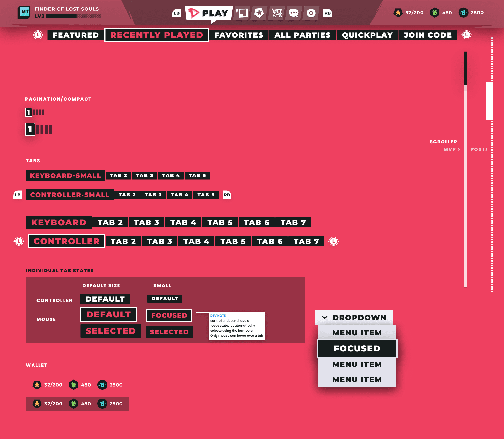504x439 pixels.
Task: Expand the DROPDOWN chevron header
Action: click(x=354, y=318)
